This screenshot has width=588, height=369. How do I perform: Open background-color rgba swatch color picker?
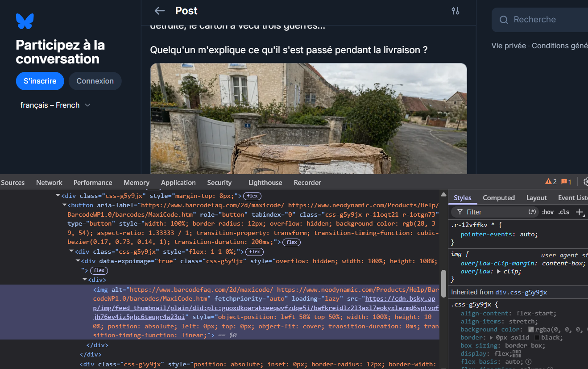pos(531,329)
